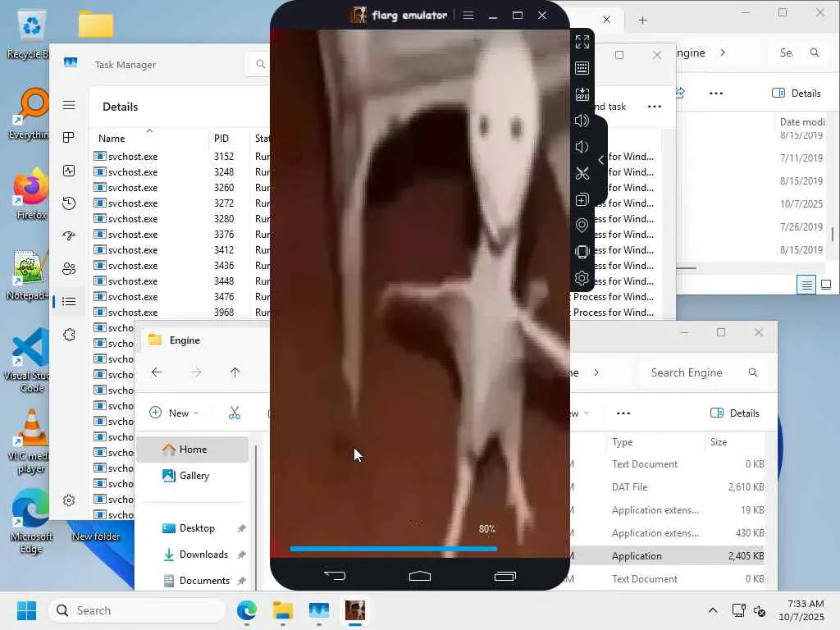Select Task Manager Details page icon

69,302
